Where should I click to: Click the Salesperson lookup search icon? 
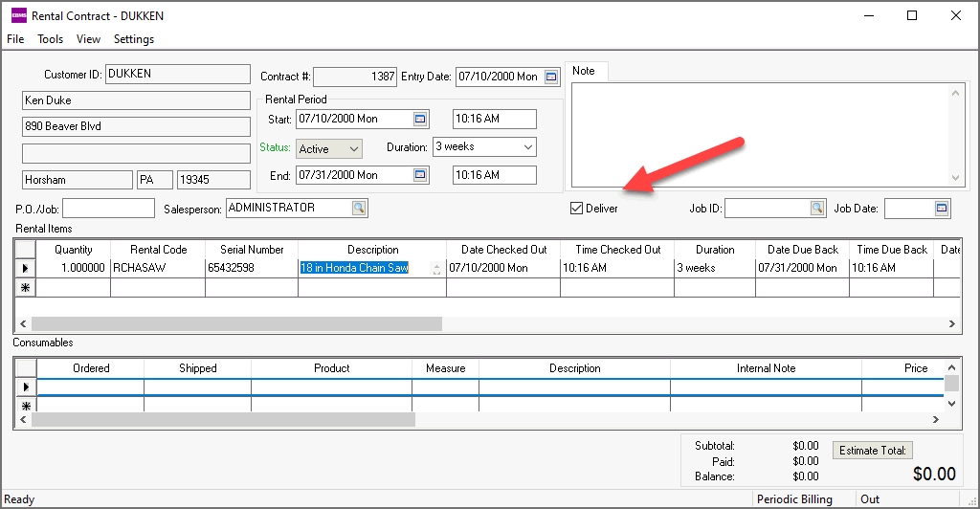pos(358,208)
